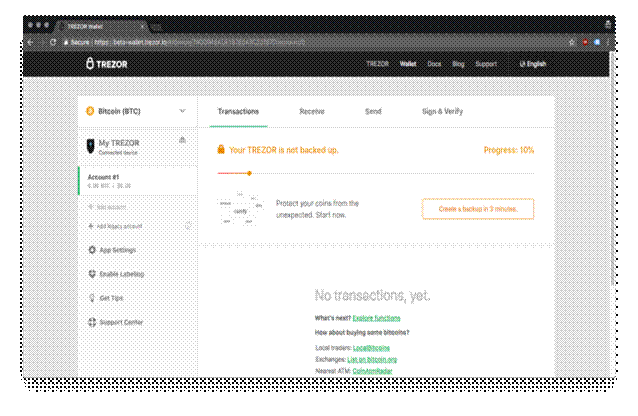Click the red browser extension icon
This screenshot has width=638, height=416.
585,42
